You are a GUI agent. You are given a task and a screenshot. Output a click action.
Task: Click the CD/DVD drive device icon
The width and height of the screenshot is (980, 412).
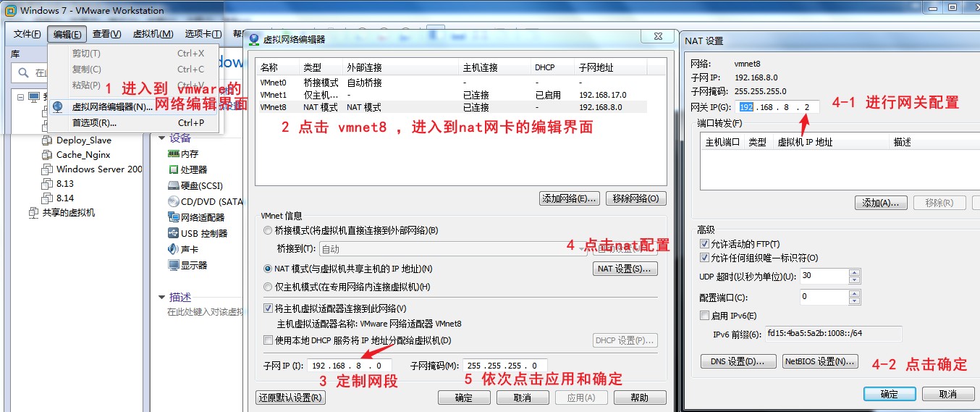(x=174, y=201)
